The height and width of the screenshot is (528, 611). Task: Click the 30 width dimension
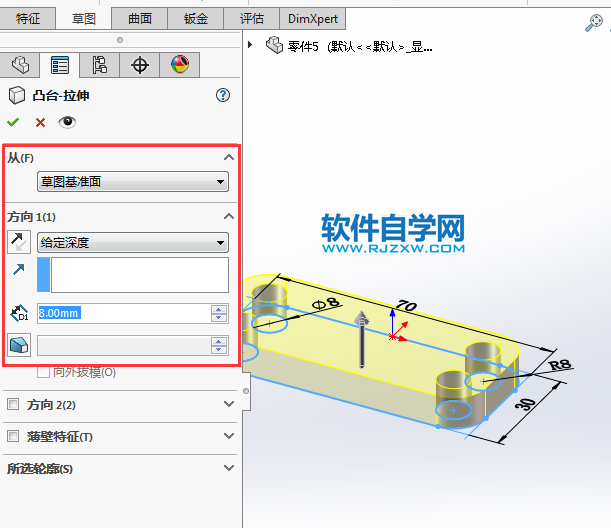[525, 404]
